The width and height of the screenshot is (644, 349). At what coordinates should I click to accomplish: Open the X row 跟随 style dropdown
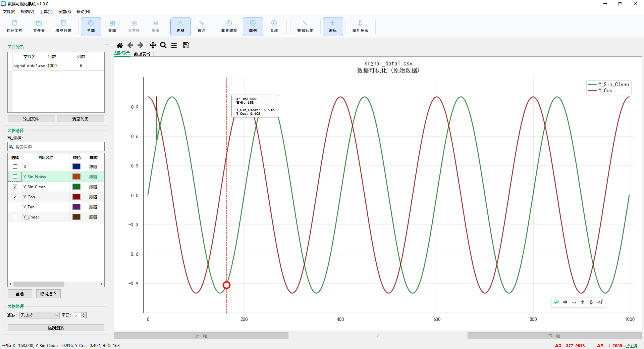point(93,167)
